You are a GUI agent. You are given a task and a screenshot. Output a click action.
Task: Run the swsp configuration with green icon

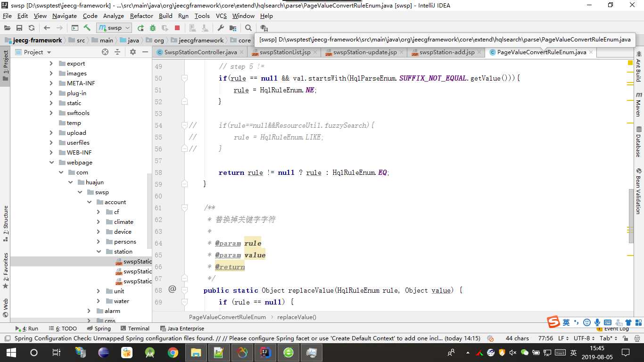coord(140,28)
